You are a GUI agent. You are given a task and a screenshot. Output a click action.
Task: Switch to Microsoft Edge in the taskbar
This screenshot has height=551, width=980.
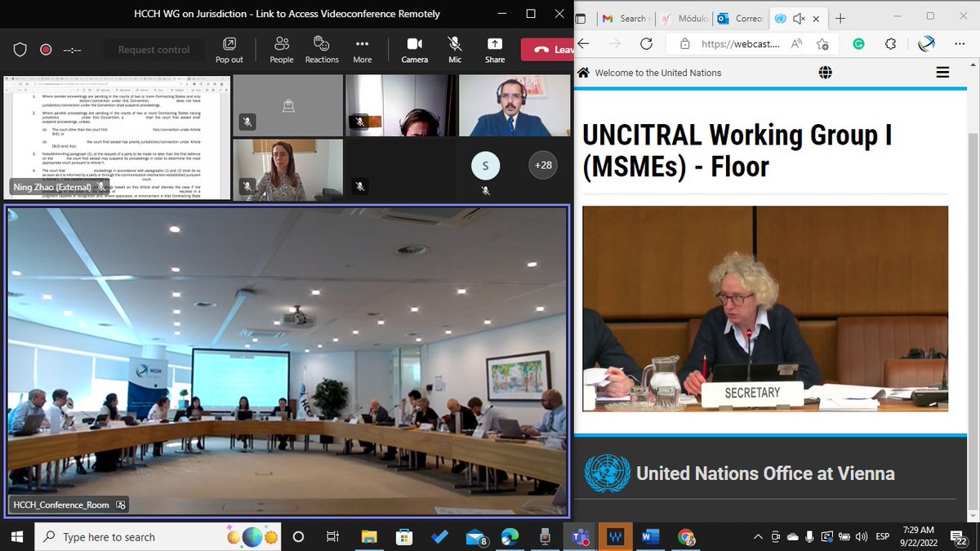[510, 536]
